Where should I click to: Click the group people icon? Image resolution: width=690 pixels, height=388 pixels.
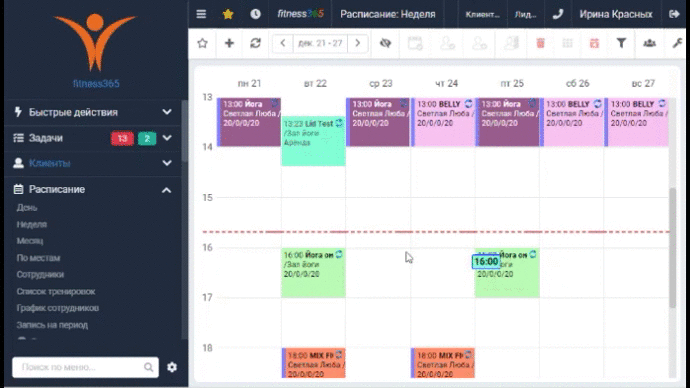pyautogui.click(x=650, y=43)
